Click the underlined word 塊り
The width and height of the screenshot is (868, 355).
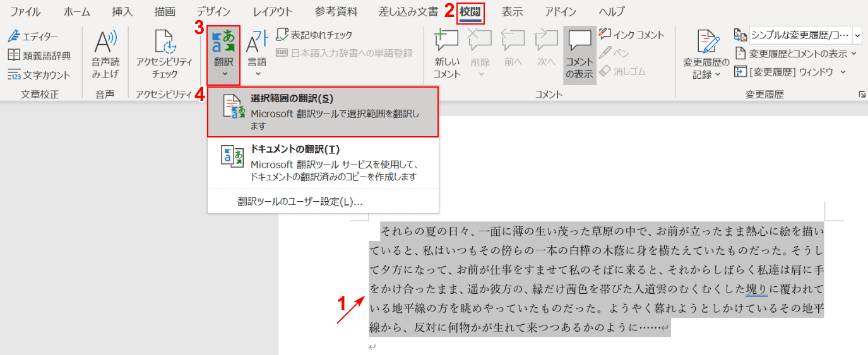(x=757, y=290)
